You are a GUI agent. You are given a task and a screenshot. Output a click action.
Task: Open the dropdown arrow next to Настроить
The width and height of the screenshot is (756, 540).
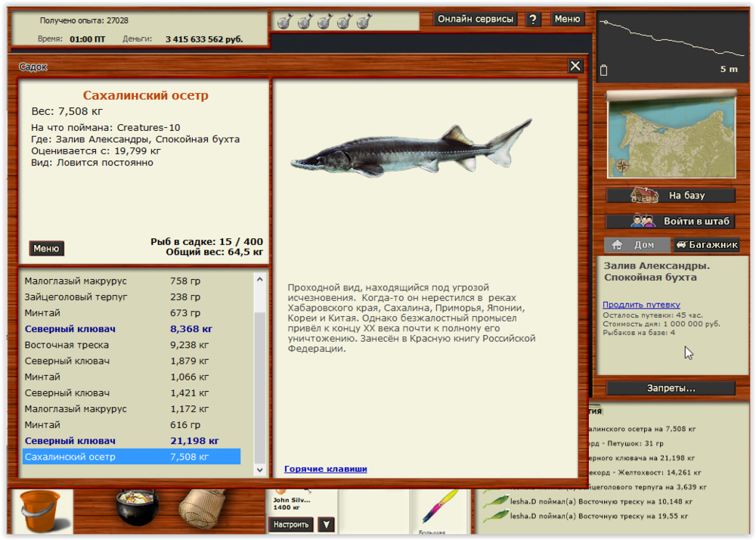coord(327,524)
